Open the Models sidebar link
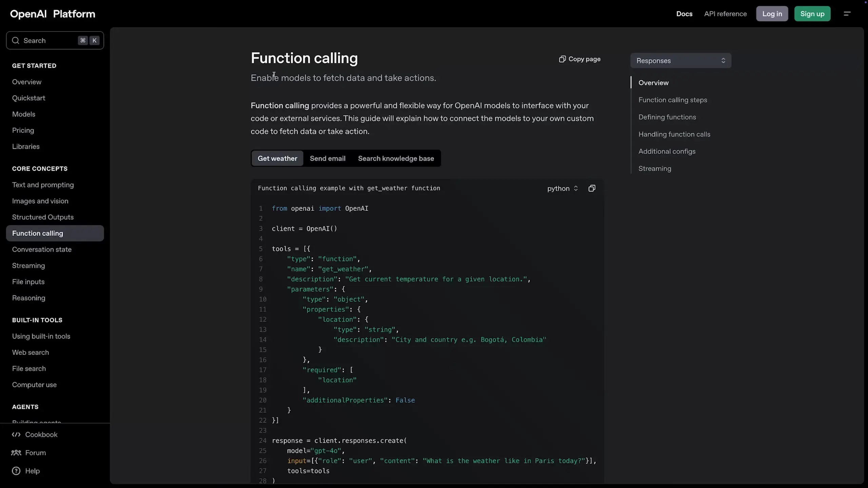868x488 pixels. 24,114
